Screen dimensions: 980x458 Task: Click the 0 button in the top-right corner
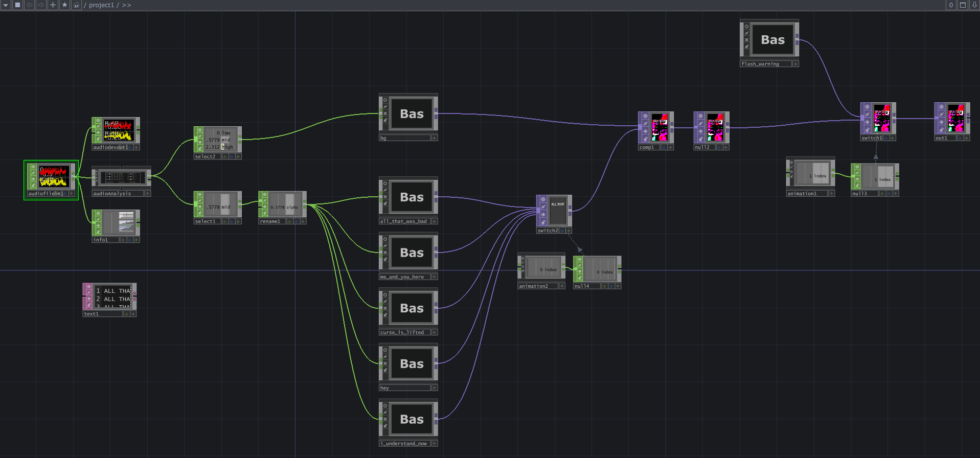[x=951, y=5]
